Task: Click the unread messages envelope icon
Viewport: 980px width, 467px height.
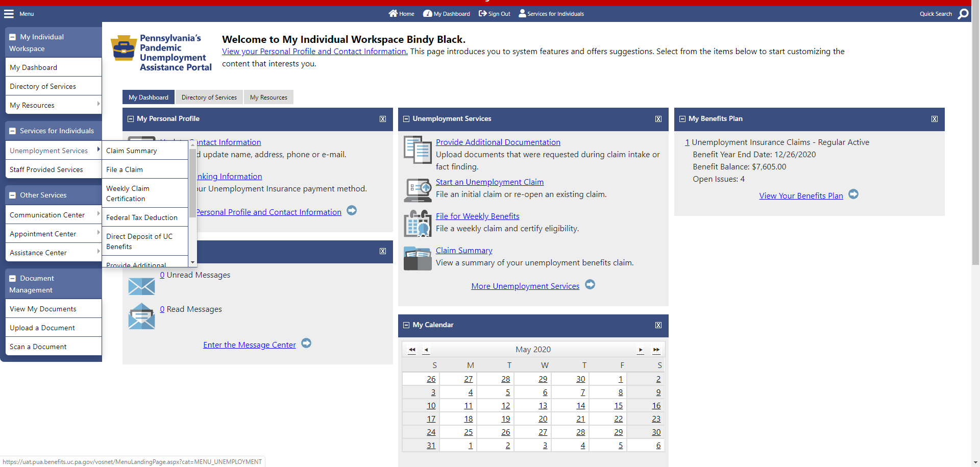Action: pos(141,286)
